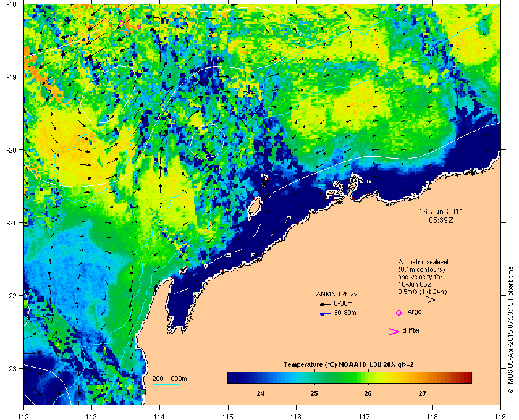Image resolution: width=519 pixels, height=420 pixels.
Task: Click the black 0-30m arrow in the legend
Action: (325, 304)
